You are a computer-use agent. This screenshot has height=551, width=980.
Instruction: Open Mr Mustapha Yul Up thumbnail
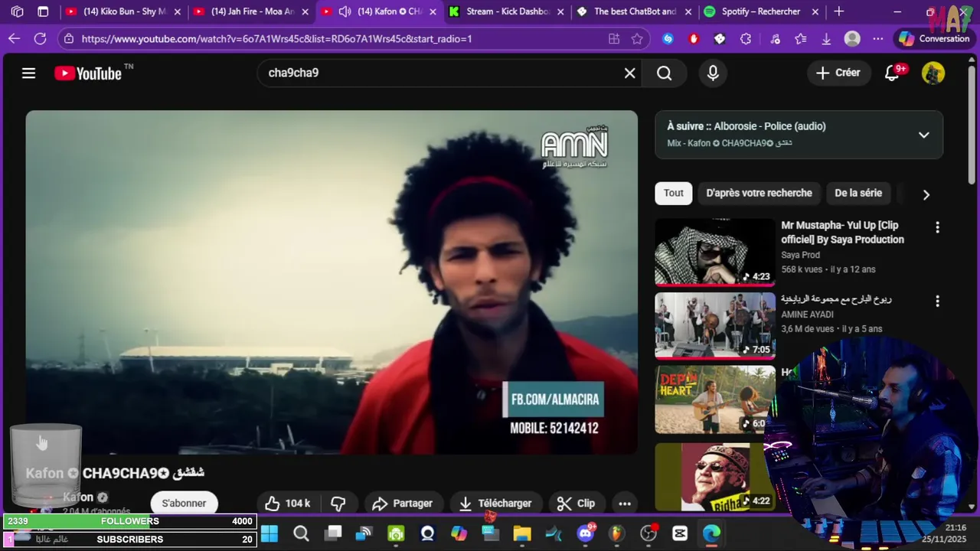tap(715, 252)
